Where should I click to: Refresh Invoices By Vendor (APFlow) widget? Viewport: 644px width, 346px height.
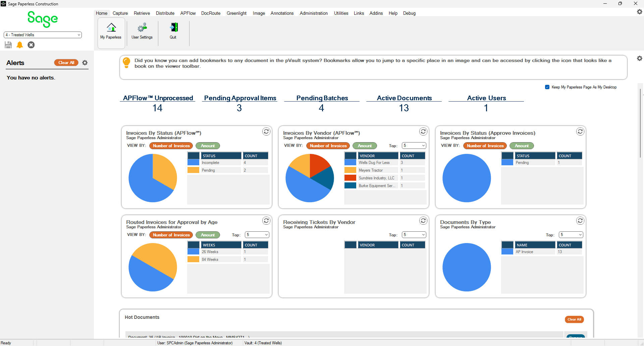click(x=423, y=131)
